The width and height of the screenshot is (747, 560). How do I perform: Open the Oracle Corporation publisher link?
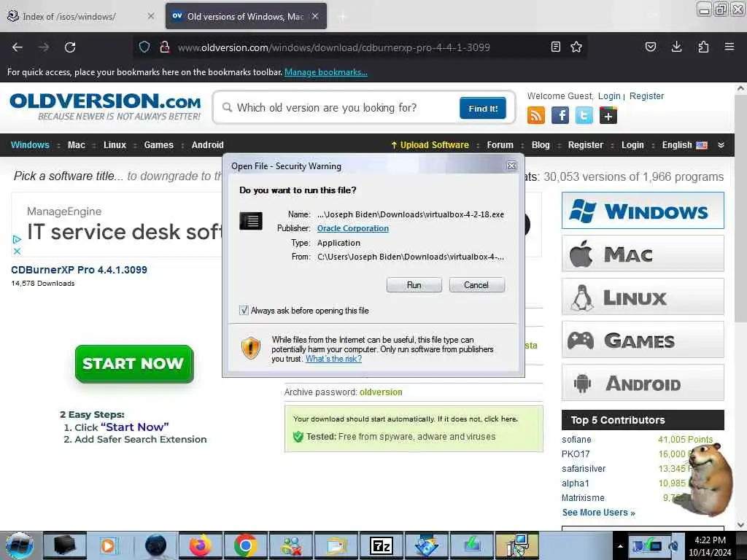[x=352, y=228]
